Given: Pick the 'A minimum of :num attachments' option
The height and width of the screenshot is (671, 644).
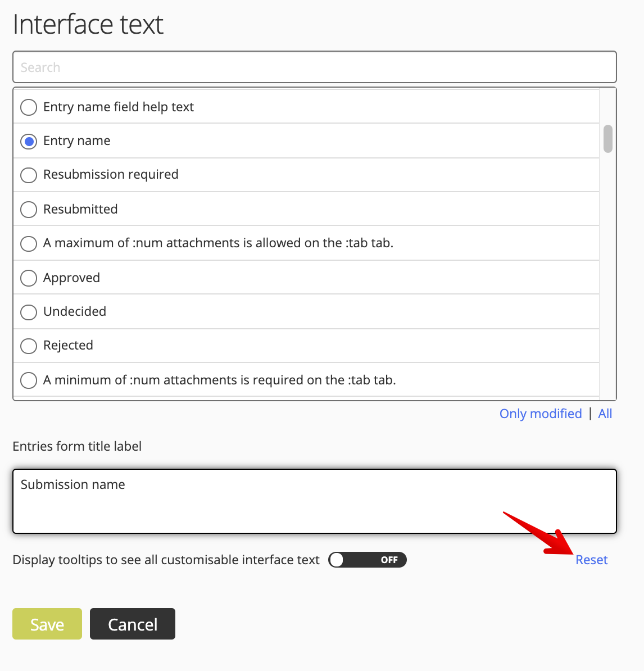Looking at the screenshot, I should (x=29, y=380).
